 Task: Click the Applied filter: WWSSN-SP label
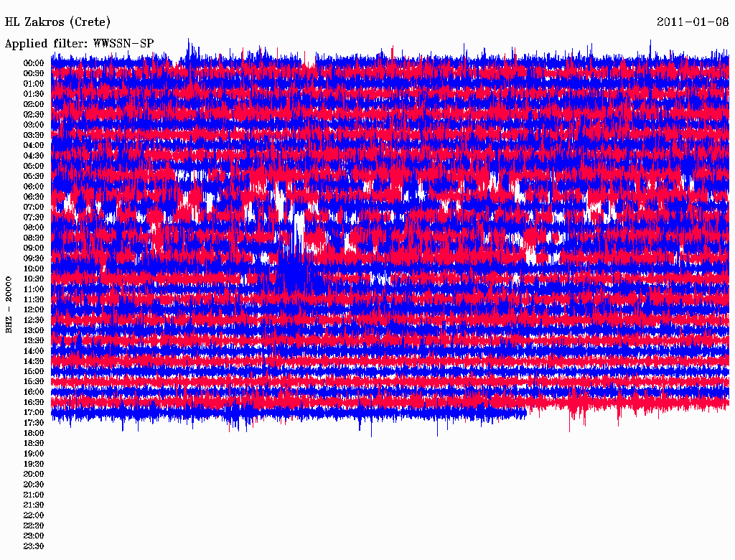79,44
